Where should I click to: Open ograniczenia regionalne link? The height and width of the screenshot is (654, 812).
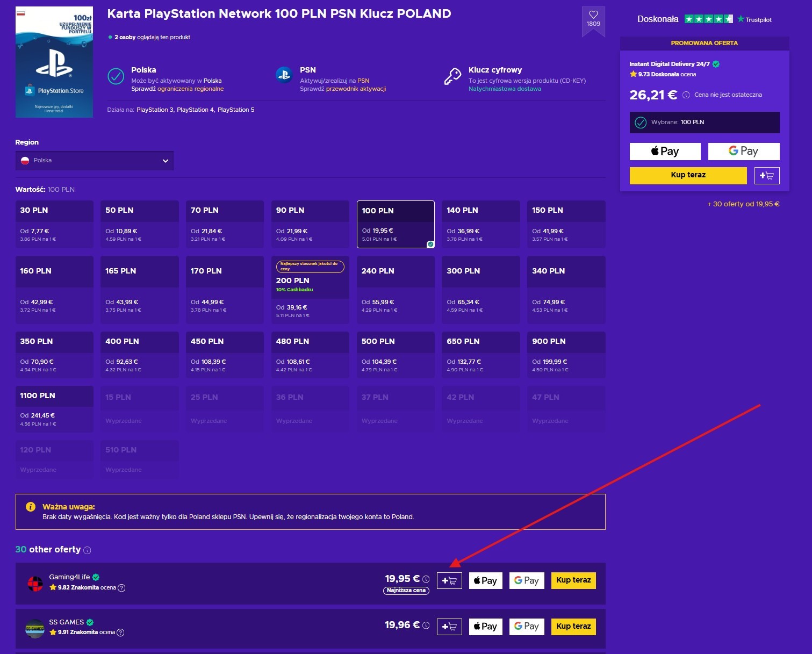(190, 89)
